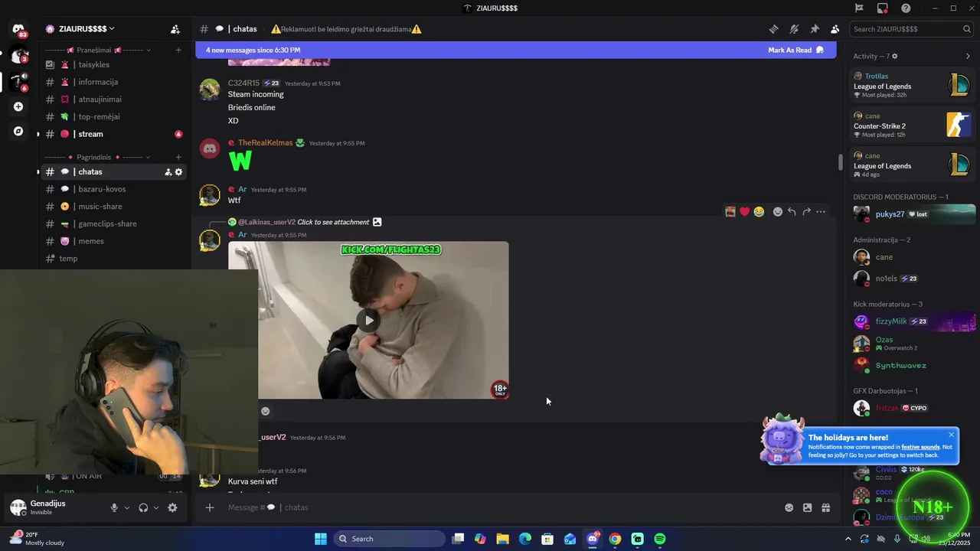
Task: Click Mark As Read button
Action: pyautogui.click(x=795, y=50)
